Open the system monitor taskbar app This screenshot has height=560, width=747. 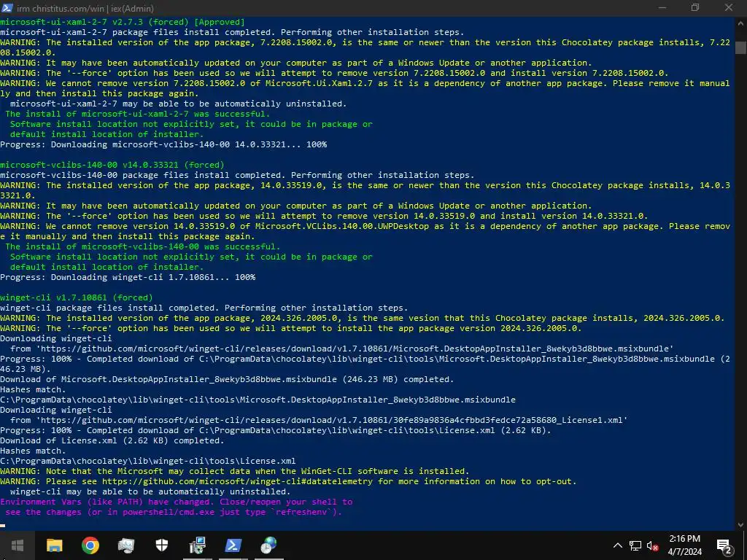point(125,545)
